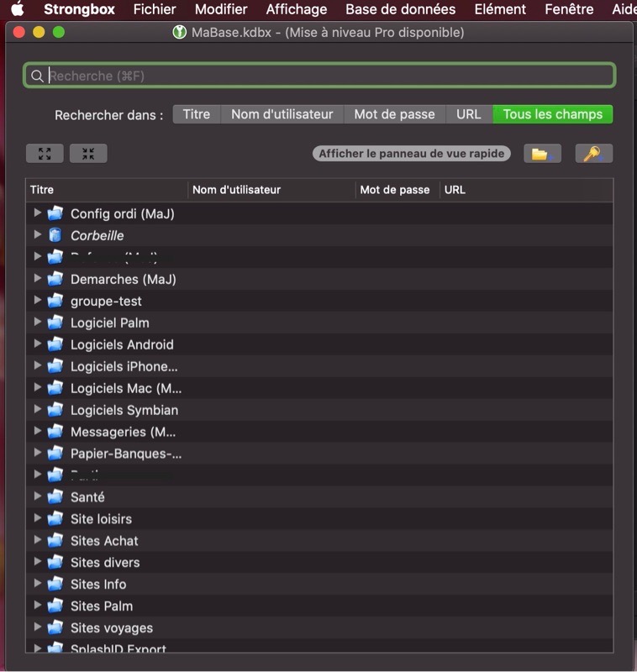Click the Santé folder icon
This screenshot has height=672, width=637.
click(x=55, y=497)
